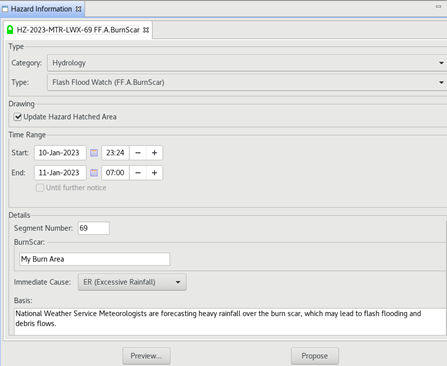This screenshot has width=447, height=366.
Task: Click the Propose button
Action: pyautogui.click(x=315, y=356)
